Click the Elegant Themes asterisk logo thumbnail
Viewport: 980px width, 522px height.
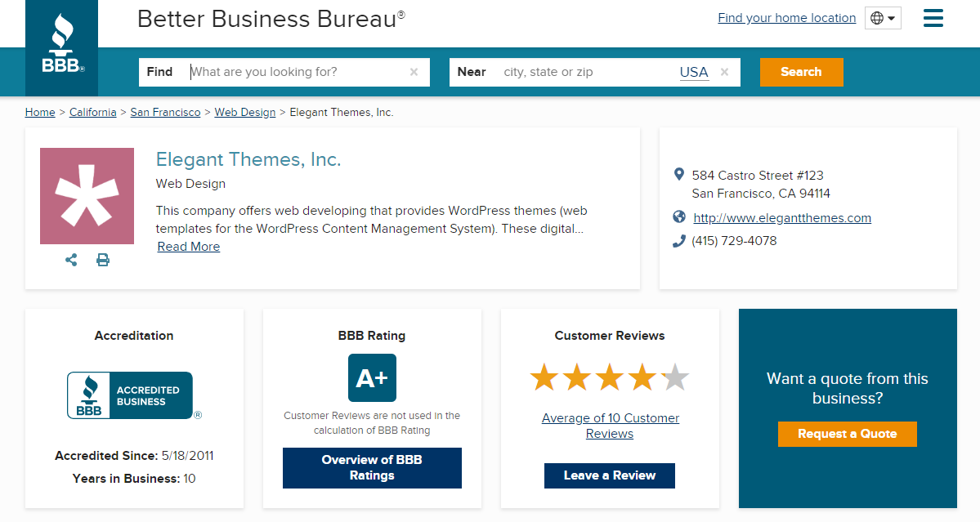pyautogui.click(x=87, y=196)
